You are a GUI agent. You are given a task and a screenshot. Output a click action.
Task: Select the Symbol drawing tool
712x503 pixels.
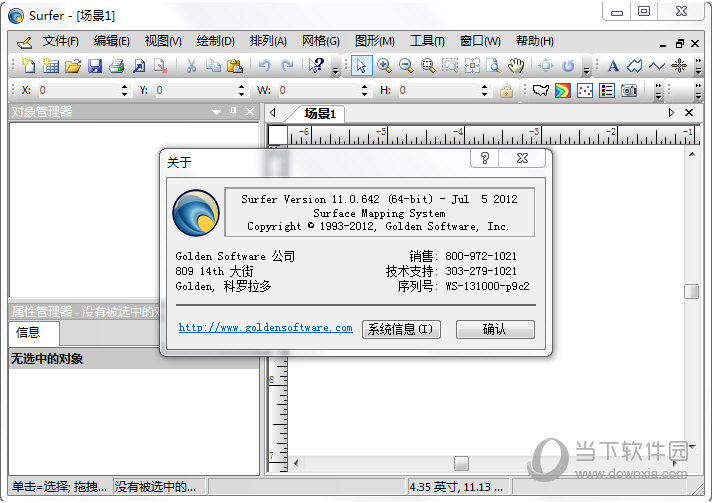(679, 66)
